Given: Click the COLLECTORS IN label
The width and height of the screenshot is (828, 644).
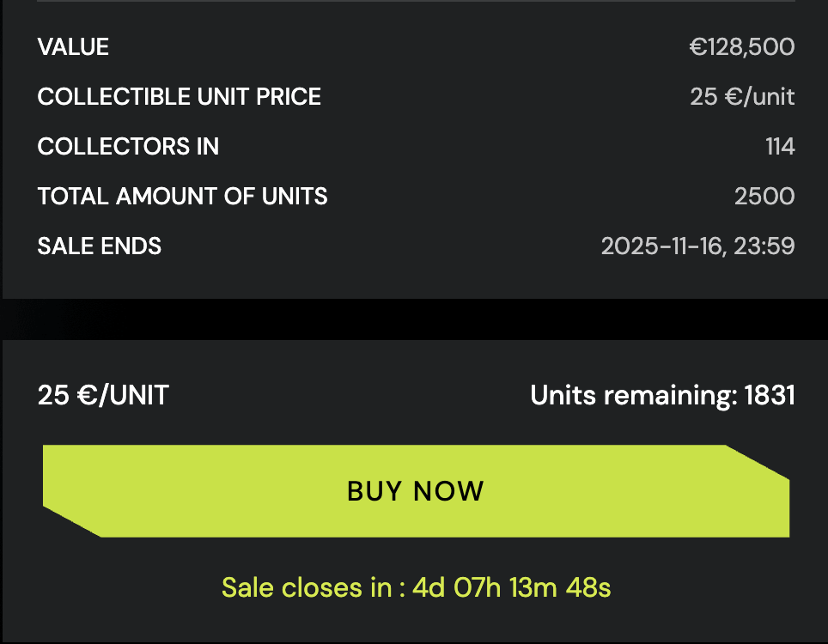Looking at the screenshot, I should tap(128, 147).
